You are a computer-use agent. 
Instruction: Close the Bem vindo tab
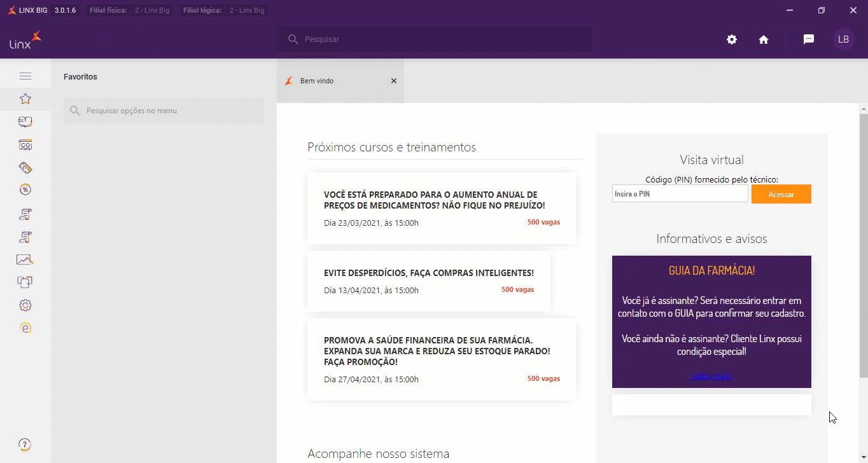tap(393, 81)
